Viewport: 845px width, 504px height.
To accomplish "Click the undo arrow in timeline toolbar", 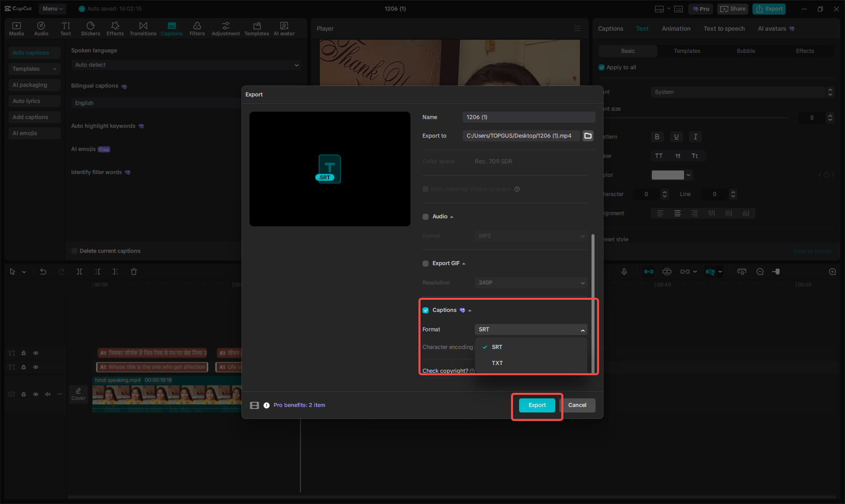I will pyautogui.click(x=43, y=272).
